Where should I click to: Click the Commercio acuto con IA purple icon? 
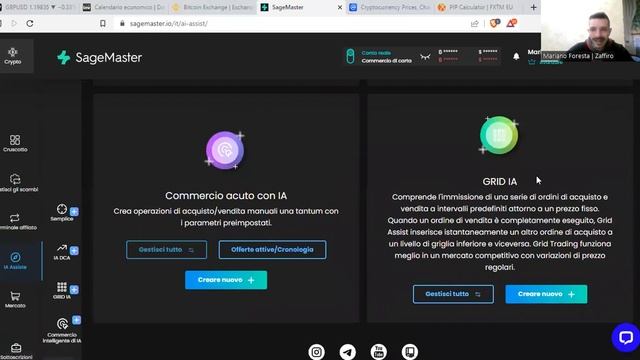[x=225, y=150]
